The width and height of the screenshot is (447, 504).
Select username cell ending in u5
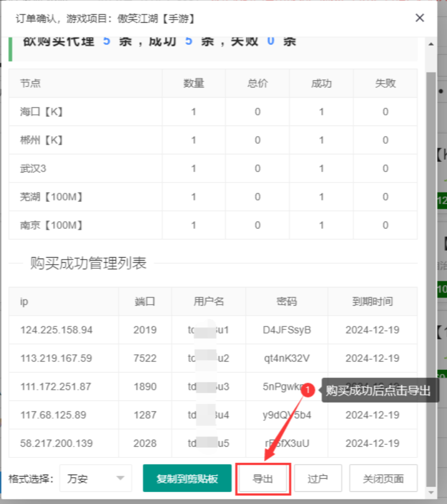pyautogui.click(x=208, y=443)
